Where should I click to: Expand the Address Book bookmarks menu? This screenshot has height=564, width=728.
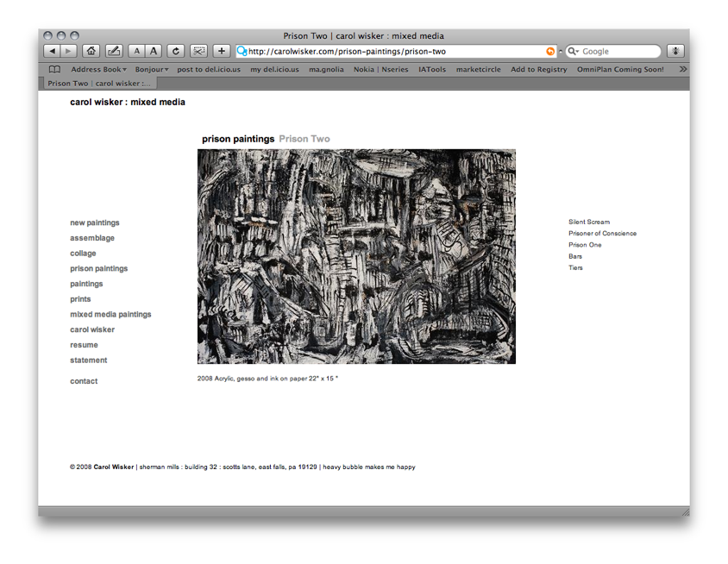(98, 70)
